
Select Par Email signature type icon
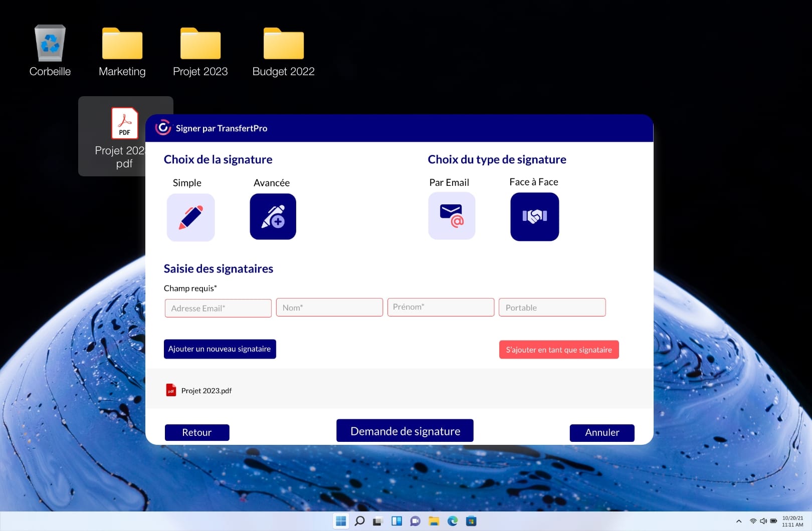[452, 216]
